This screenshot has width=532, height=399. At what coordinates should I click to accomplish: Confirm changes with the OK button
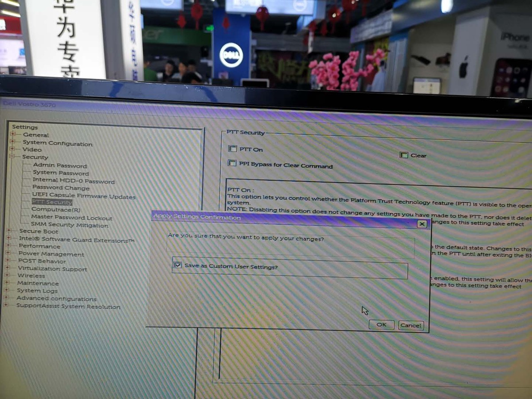click(x=381, y=325)
